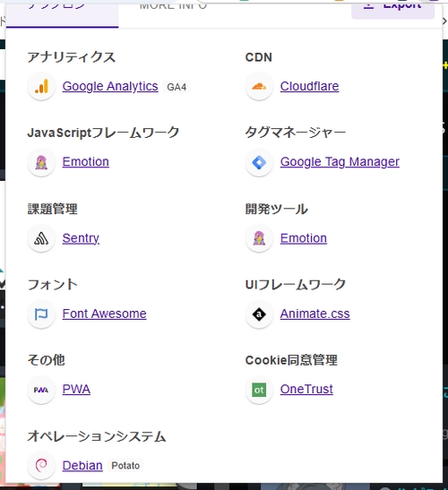The image size is (448, 490).
Task: Click the Animate.css icon
Action: click(x=259, y=314)
